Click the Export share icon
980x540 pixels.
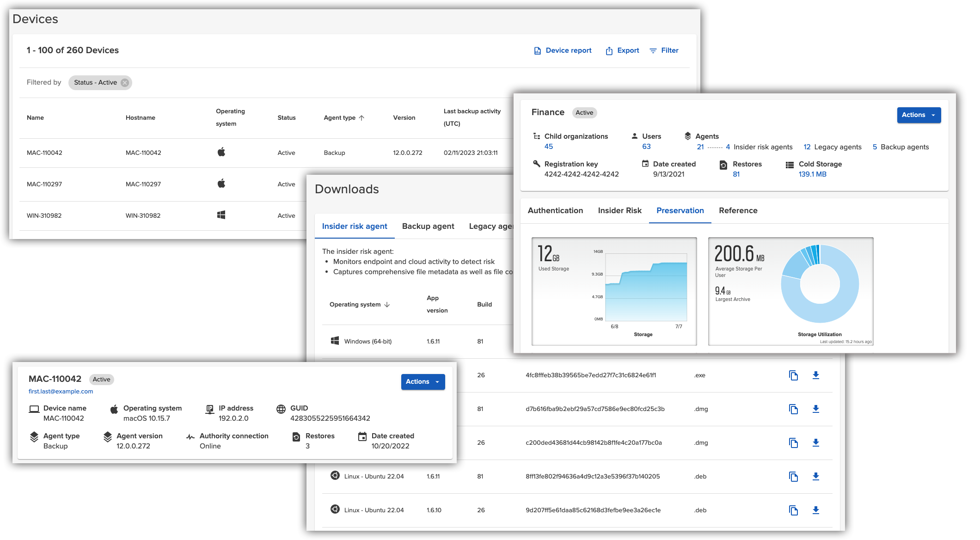coord(609,51)
